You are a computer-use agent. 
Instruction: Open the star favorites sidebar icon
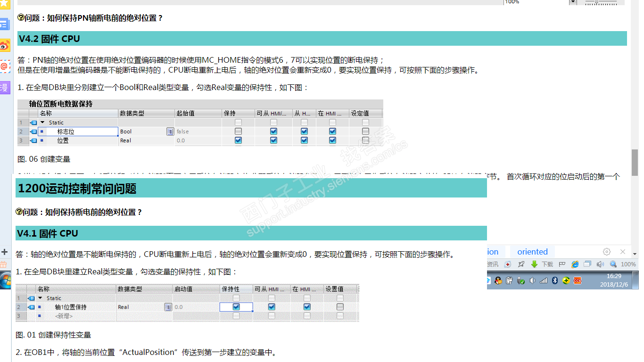coord(5,4)
